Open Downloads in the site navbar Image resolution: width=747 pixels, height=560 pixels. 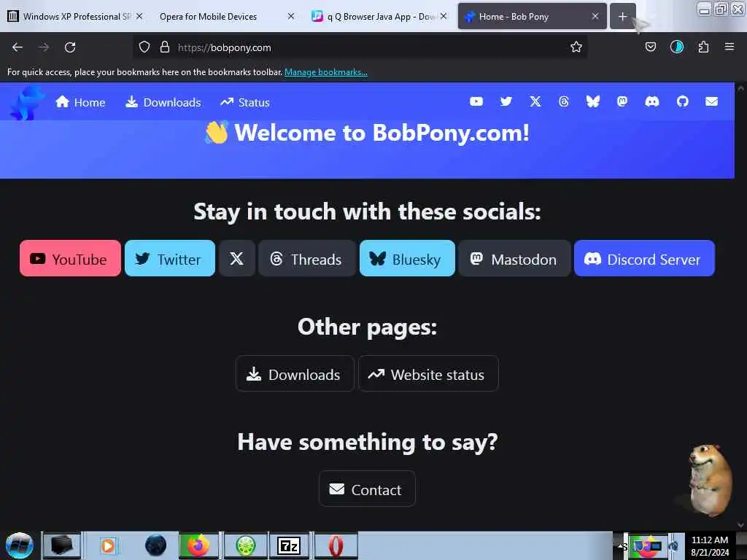click(x=163, y=102)
